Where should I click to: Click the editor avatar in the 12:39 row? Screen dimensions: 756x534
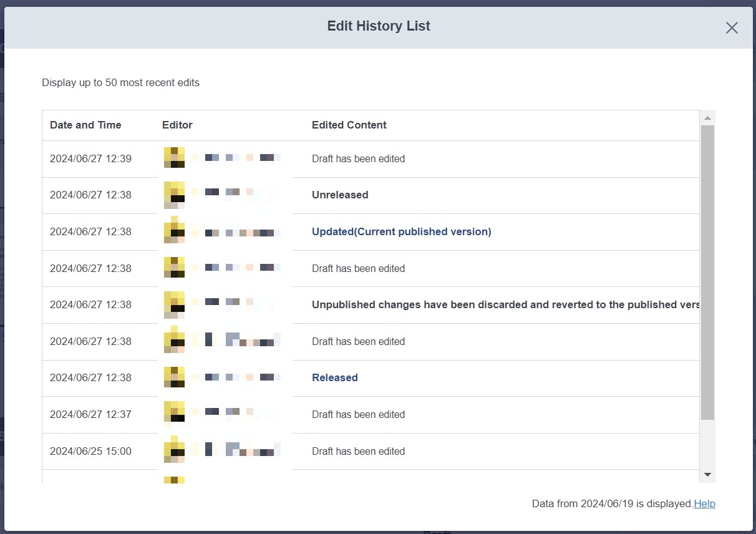click(174, 158)
